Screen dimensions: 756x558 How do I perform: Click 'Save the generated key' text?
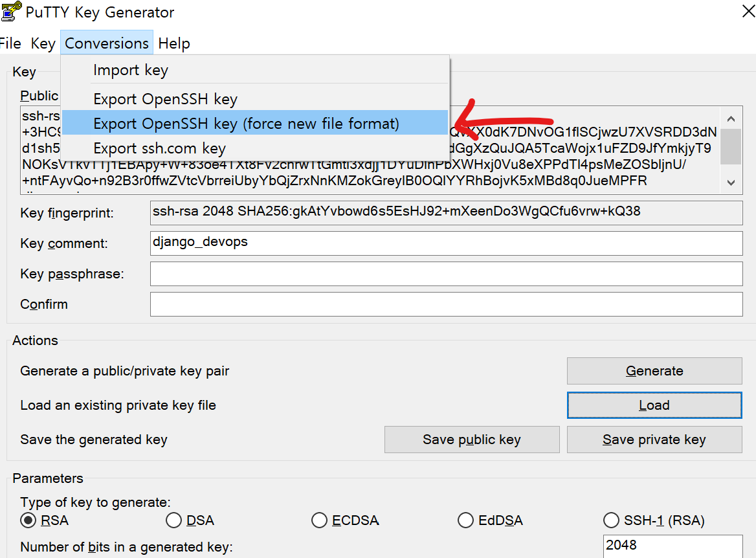94,440
